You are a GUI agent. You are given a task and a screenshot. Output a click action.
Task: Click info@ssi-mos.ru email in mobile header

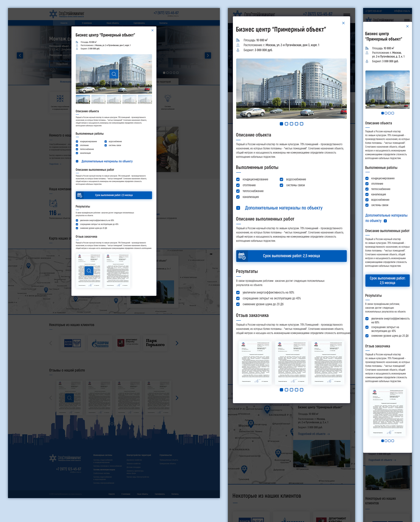click(402, 11)
